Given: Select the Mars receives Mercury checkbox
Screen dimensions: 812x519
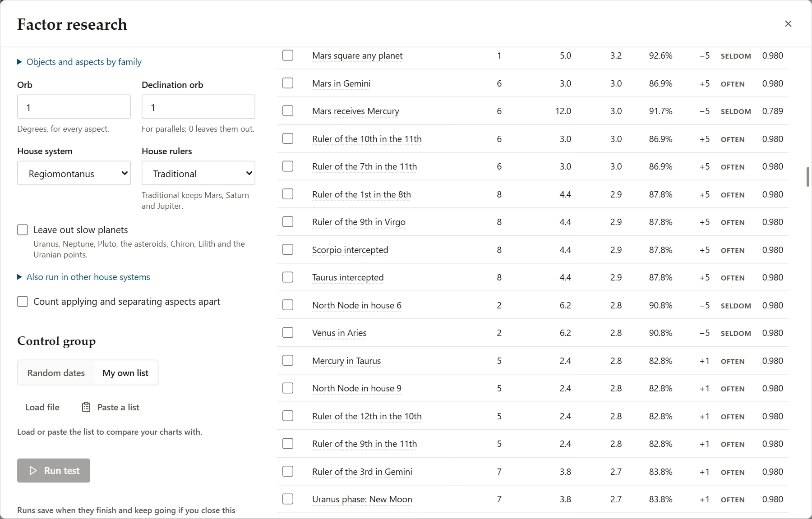Looking at the screenshot, I should (x=288, y=111).
